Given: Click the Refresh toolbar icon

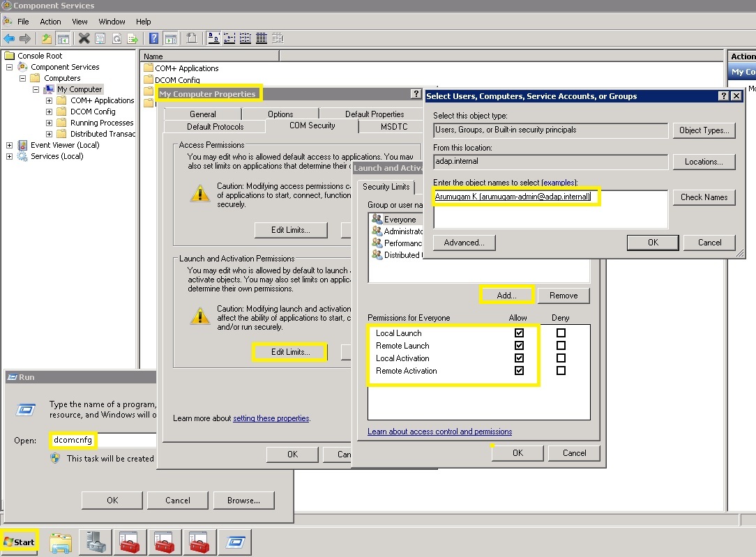Looking at the screenshot, I should pos(116,38).
